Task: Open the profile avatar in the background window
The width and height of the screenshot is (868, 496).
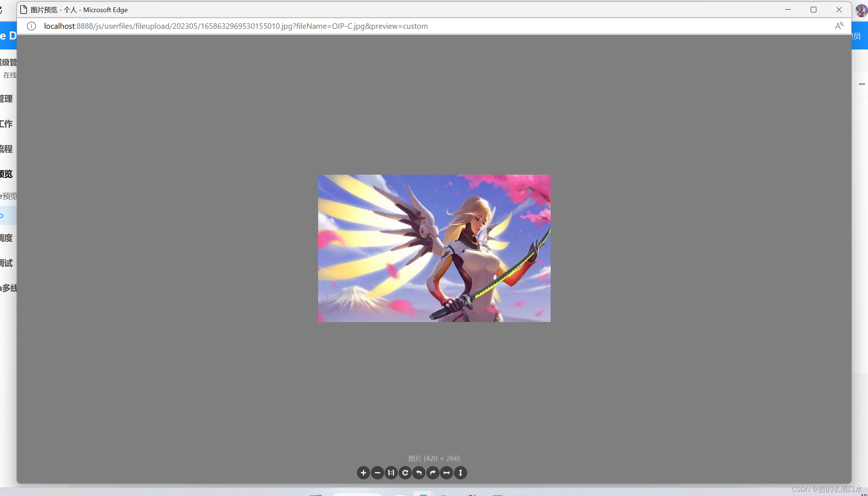Action: tap(861, 10)
